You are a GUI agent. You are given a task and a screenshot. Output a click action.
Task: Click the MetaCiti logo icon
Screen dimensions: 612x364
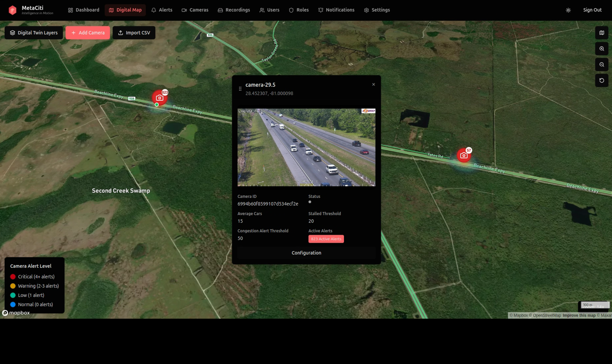click(x=12, y=10)
